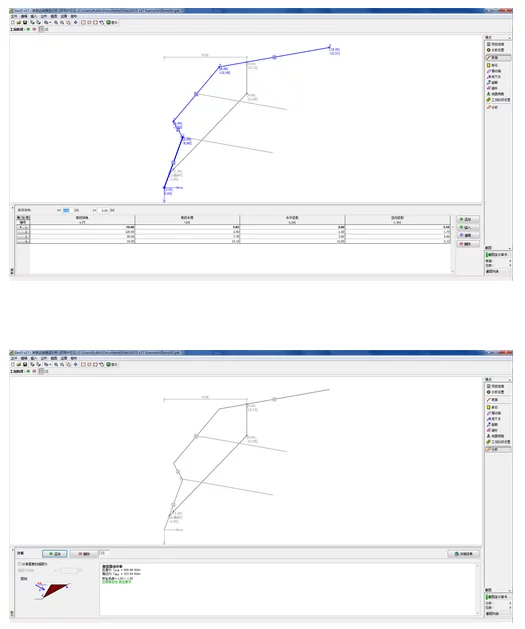
Task: Click z coordinate input field above terrain table
Action: point(104,210)
